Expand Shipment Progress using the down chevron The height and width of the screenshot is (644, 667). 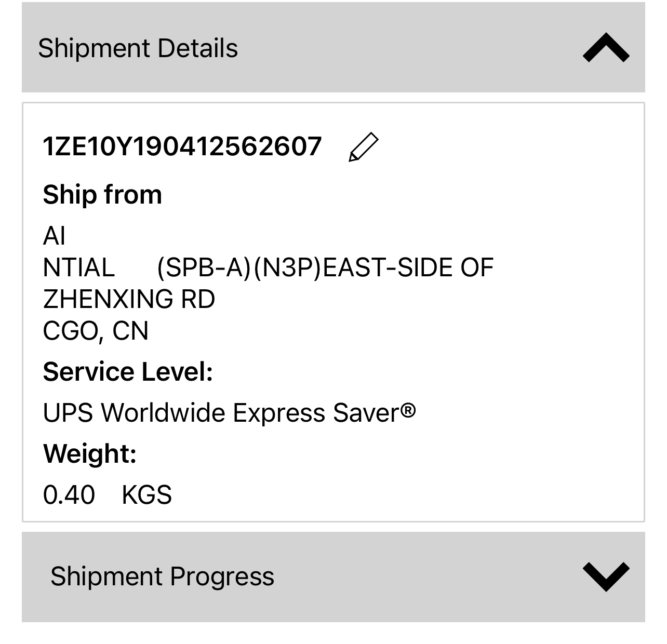click(x=606, y=576)
